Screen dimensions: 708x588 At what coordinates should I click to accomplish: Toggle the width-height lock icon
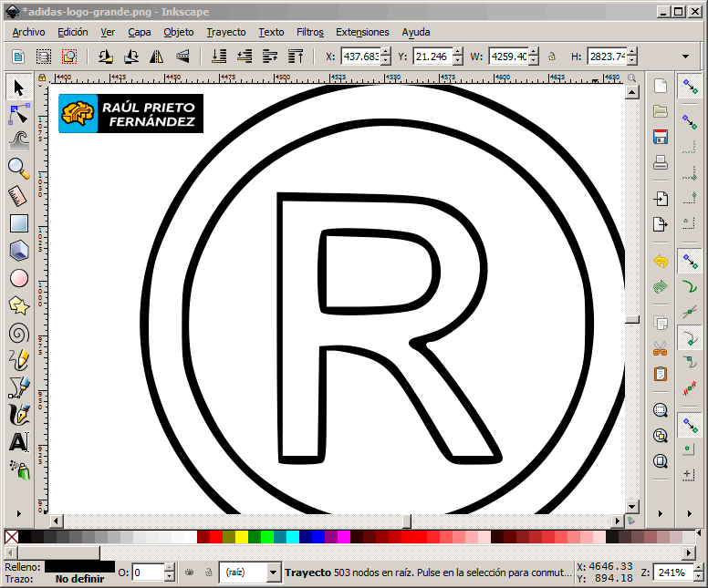coord(551,57)
